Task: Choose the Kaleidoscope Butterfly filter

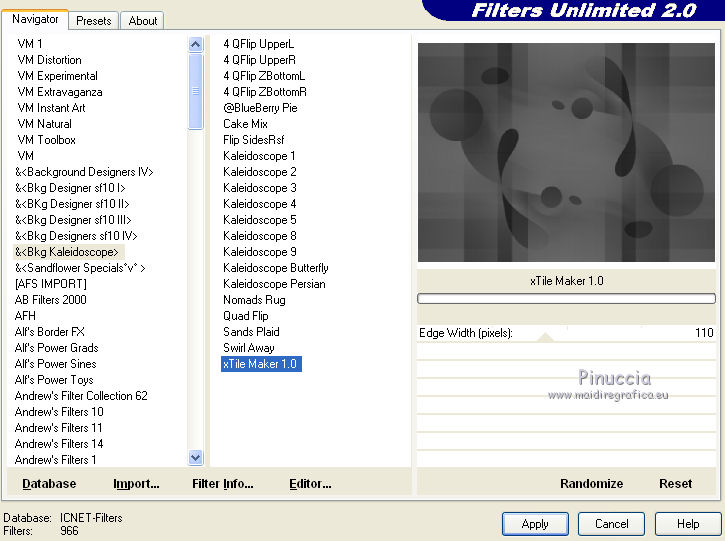Action: coord(276,268)
